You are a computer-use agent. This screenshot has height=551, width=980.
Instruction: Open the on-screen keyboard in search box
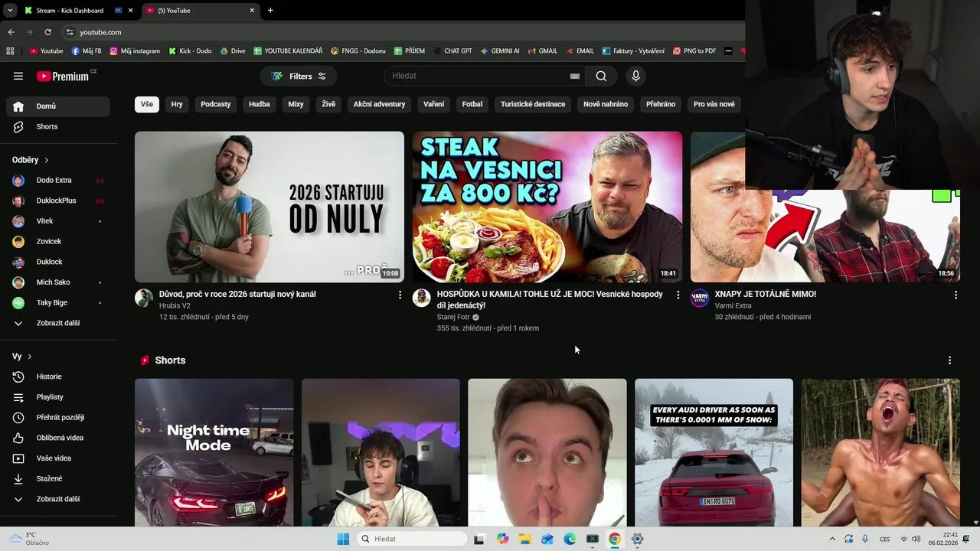click(575, 76)
